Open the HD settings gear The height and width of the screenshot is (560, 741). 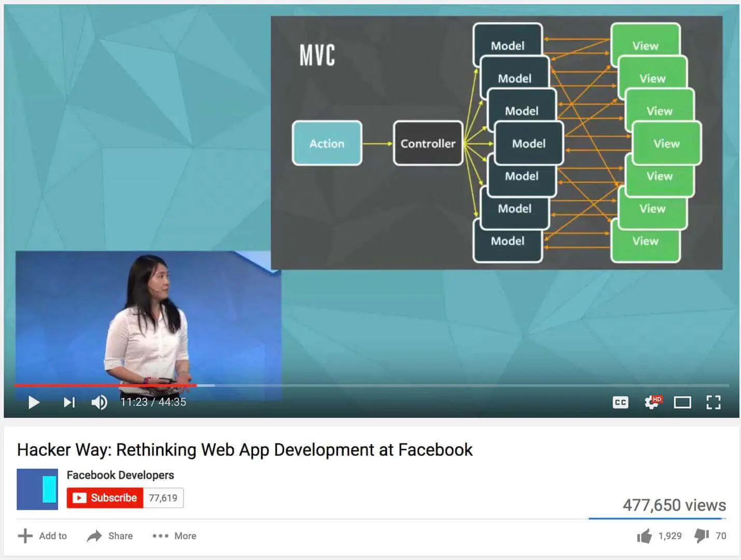[652, 402]
